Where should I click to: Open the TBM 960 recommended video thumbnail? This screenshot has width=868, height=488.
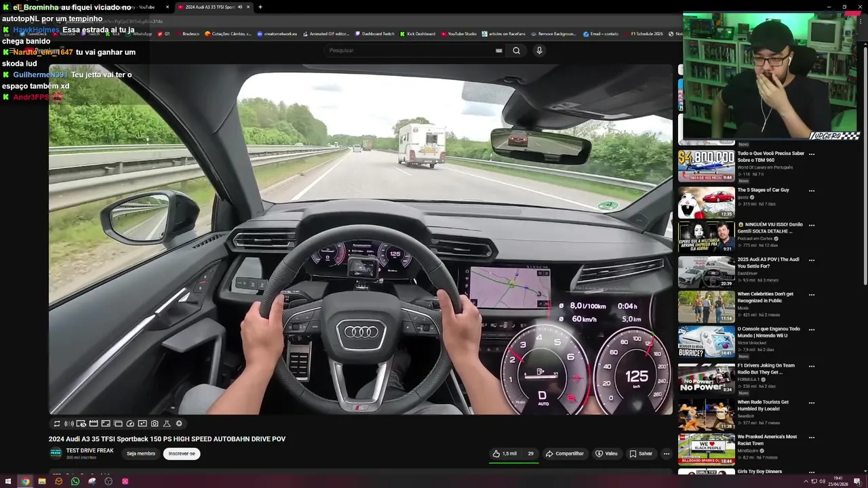point(706,165)
